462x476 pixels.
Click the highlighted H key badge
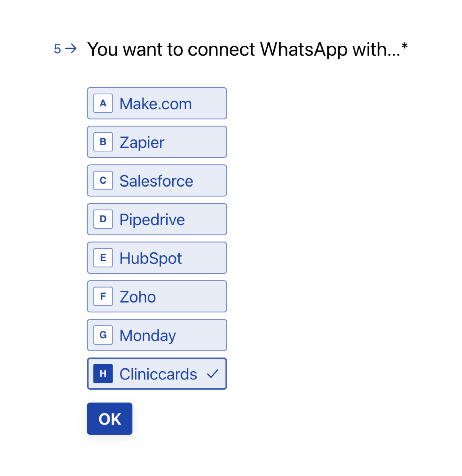tap(103, 373)
